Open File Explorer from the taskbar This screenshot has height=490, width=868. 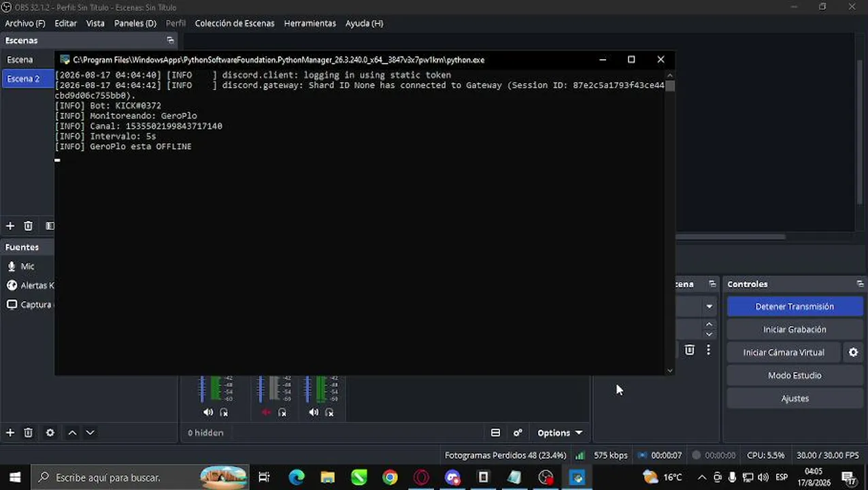pos(327,478)
